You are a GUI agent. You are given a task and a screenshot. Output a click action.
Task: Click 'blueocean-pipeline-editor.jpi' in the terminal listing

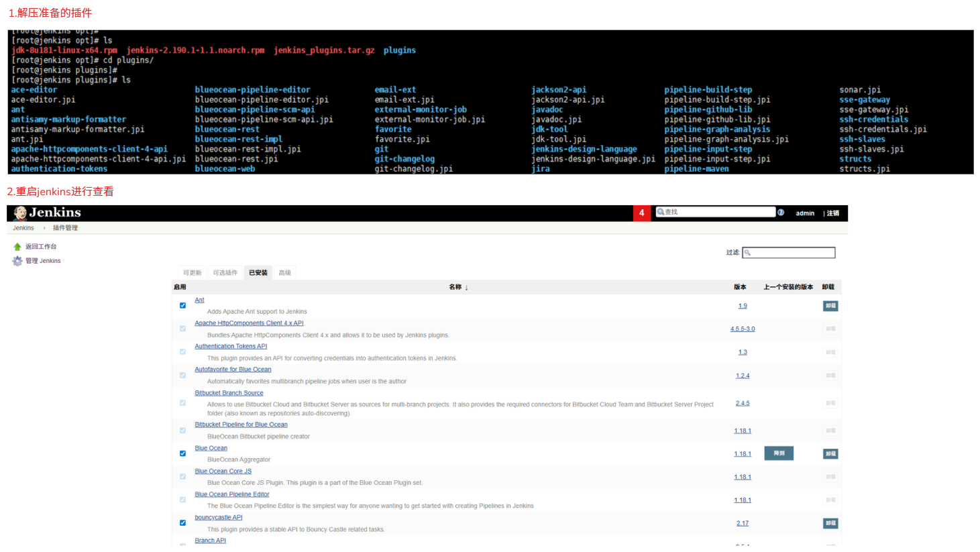click(x=262, y=99)
